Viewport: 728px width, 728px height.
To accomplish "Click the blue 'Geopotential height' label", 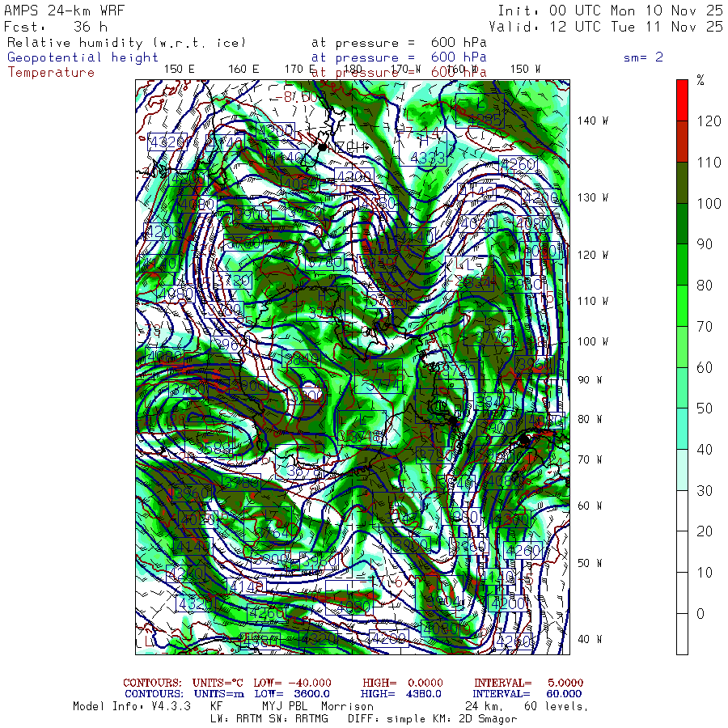I will (x=83, y=57).
